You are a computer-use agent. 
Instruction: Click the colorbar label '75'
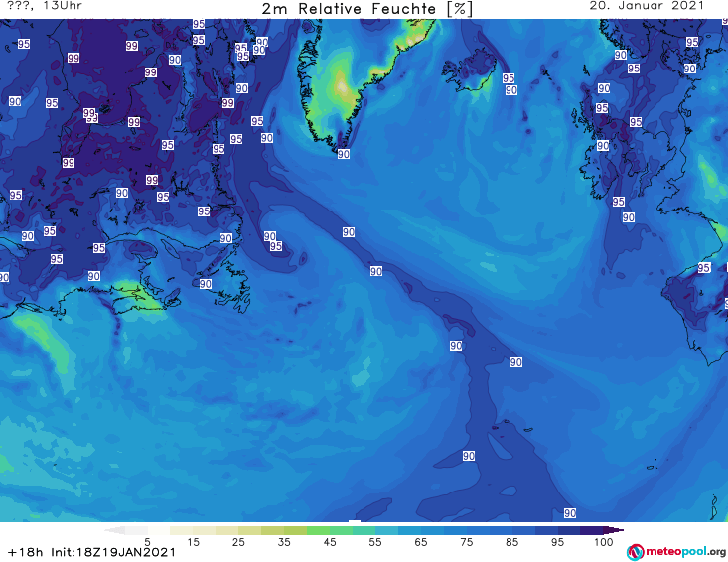click(x=467, y=542)
